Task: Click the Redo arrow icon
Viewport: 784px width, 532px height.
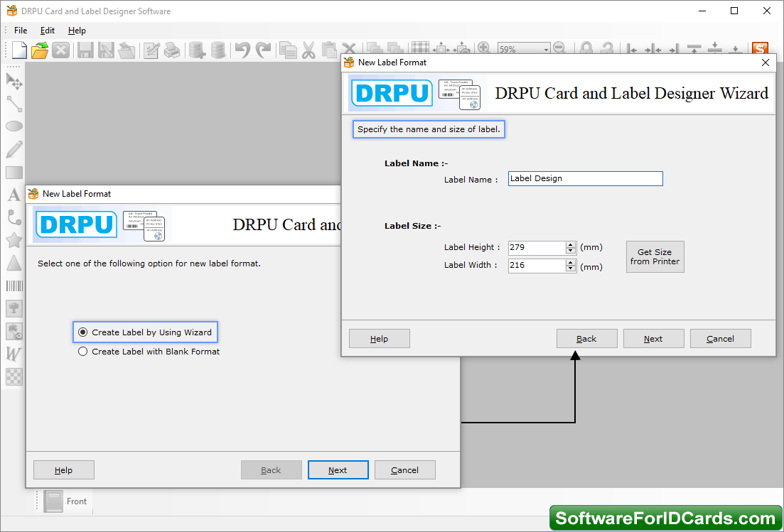Action: coord(263,50)
